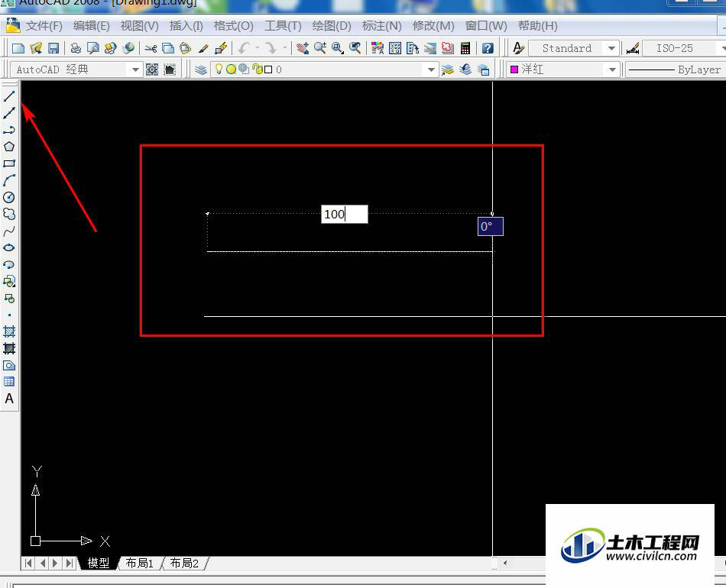Select the Point tool
726x588 pixels.
(9, 315)
